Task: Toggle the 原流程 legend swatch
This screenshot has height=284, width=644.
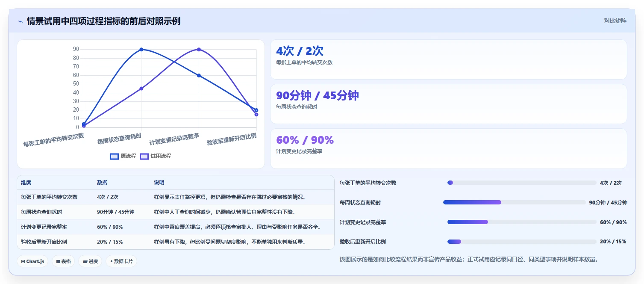Action: (x=114, y=157)
